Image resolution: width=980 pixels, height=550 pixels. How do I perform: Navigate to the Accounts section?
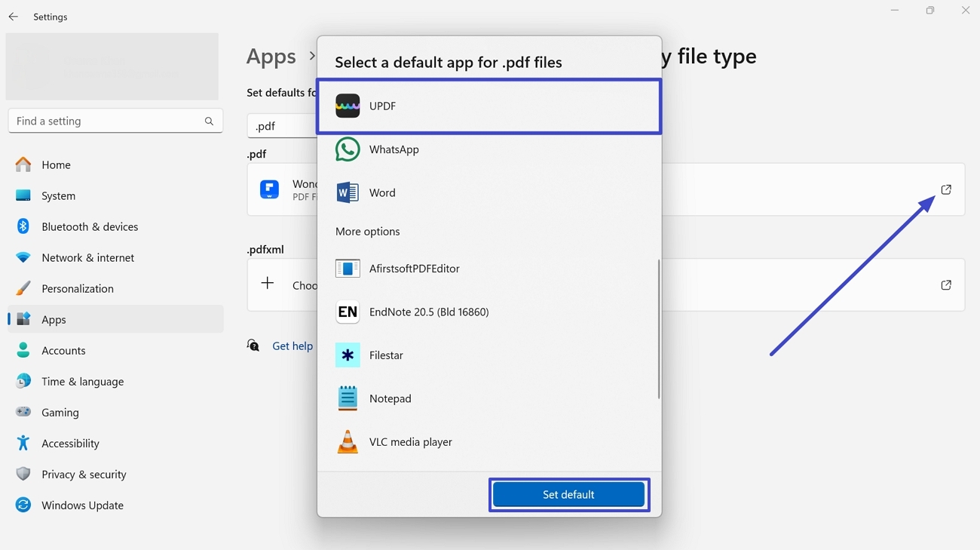pos(63,350)
